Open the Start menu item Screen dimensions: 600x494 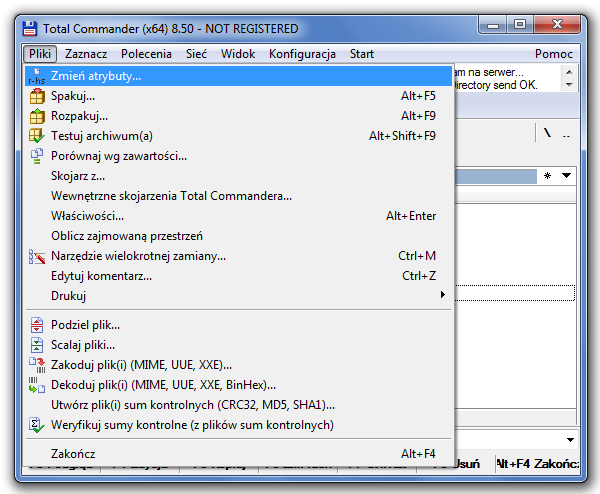tap(362, 54)
